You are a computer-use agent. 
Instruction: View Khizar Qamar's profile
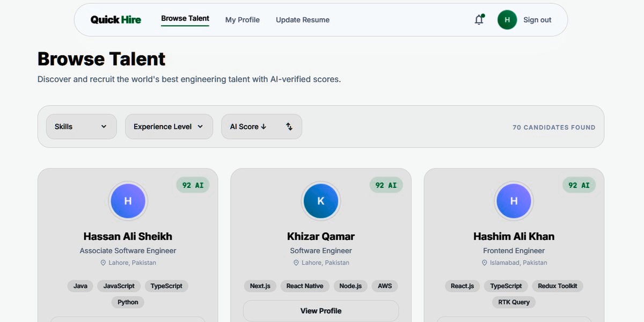click(321, 311)
